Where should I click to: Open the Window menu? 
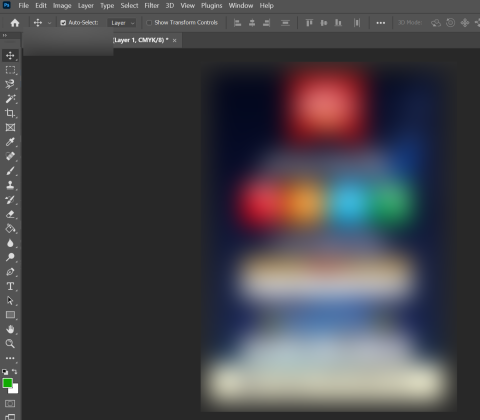tap(241, 6)
